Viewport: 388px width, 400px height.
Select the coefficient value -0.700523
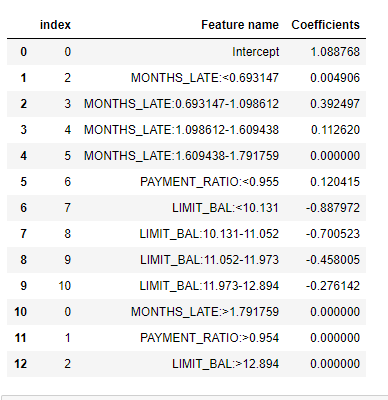pyautogui.click(x=333, y=234)
